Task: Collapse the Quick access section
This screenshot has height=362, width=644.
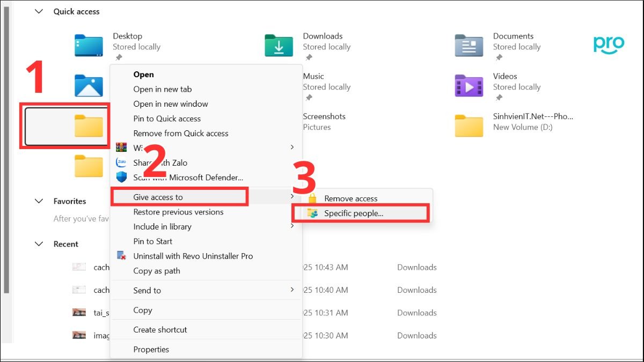Action: [39, 11]
